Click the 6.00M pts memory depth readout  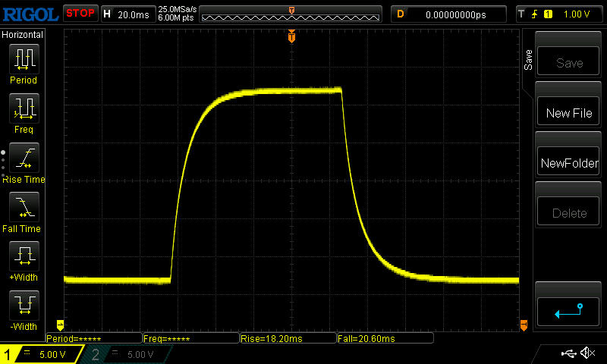pyautogui.click(x=175, y=17)
